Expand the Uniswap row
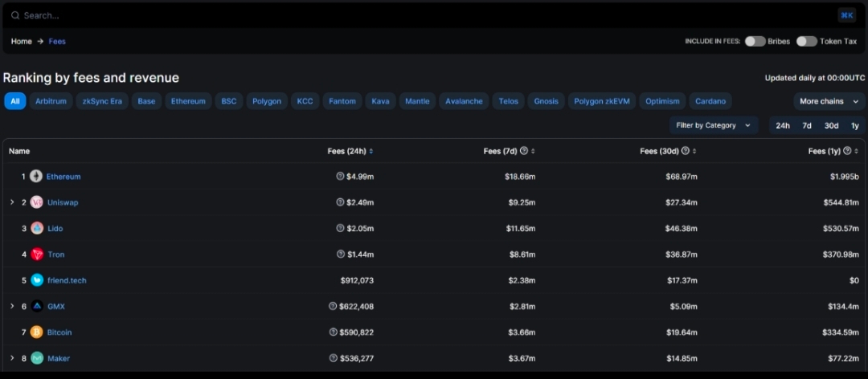Image resolution: width=868 pixels, height=379 pixels. click(x=12, y=202)
